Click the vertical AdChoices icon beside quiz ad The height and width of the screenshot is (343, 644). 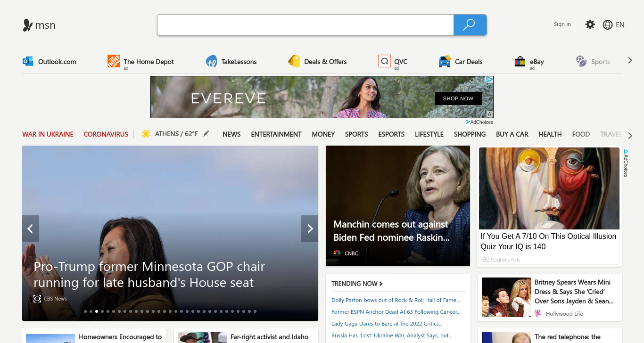click(x=626, y=152)
